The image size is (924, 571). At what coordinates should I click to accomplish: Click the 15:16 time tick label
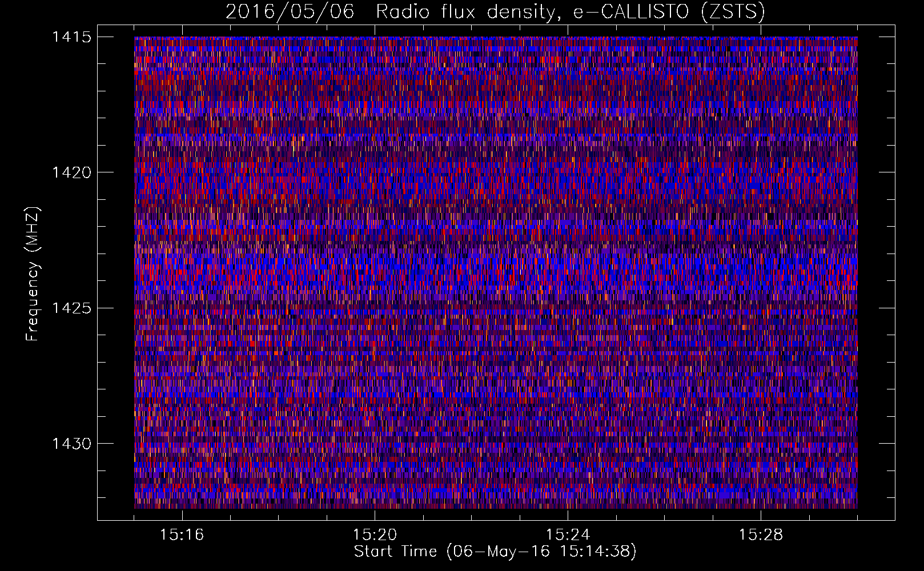(182, 534)
